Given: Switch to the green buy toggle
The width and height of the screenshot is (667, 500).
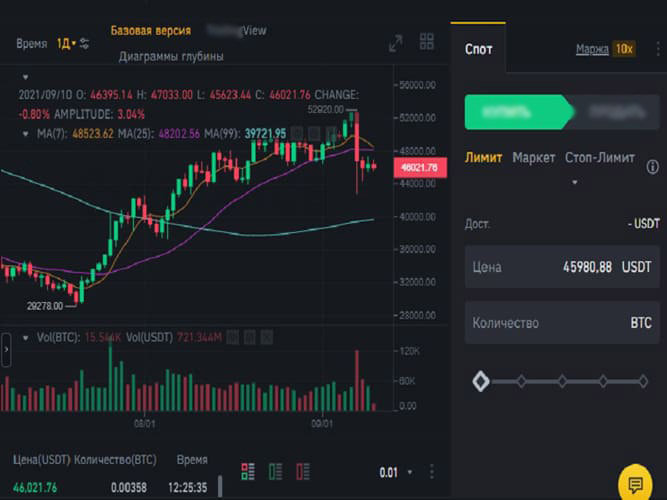Looking at the screenshot, I should (515, 112).
